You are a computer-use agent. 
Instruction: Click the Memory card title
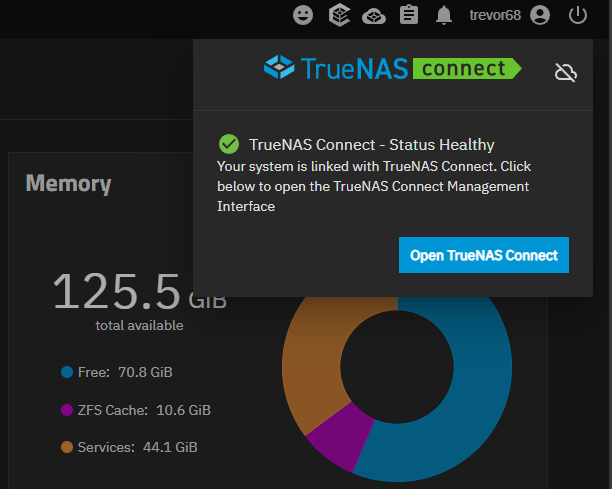[68, 183]
